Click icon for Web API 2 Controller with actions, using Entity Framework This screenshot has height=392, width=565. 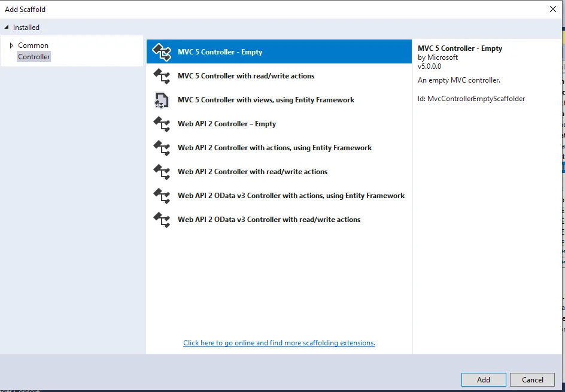pos(162,148)
